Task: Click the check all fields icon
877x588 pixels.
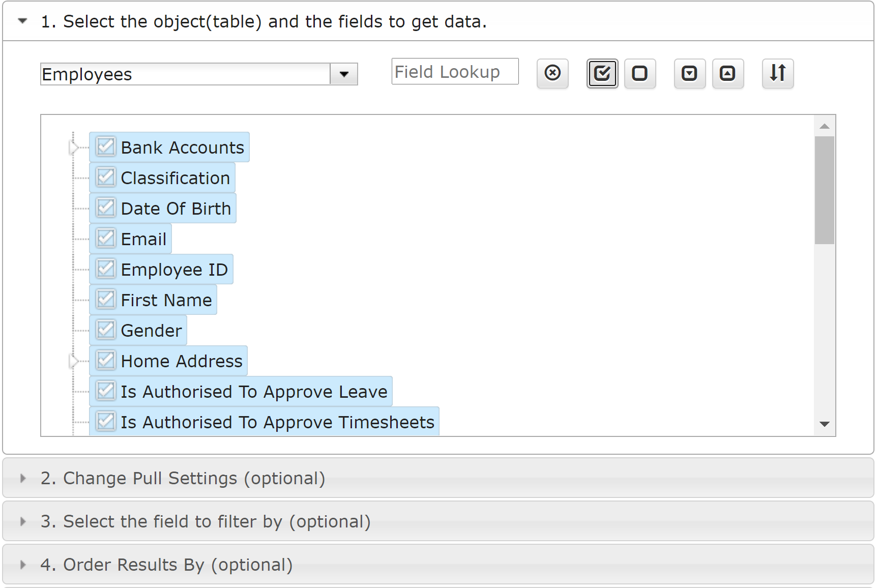Action: tap(602, 73)
